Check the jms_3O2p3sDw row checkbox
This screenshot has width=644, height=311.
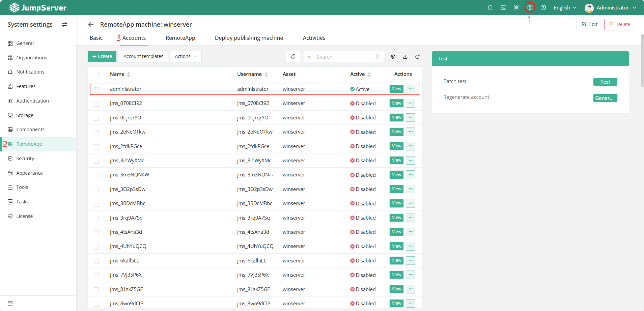(x=96, y=190)
